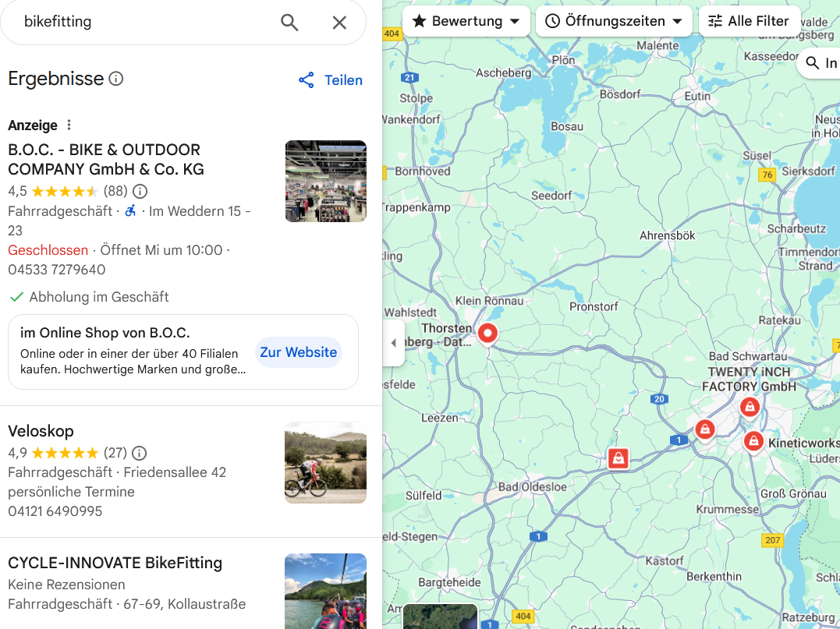
Task: Click the satellite layer thumbnail
Action: point(440,617)
